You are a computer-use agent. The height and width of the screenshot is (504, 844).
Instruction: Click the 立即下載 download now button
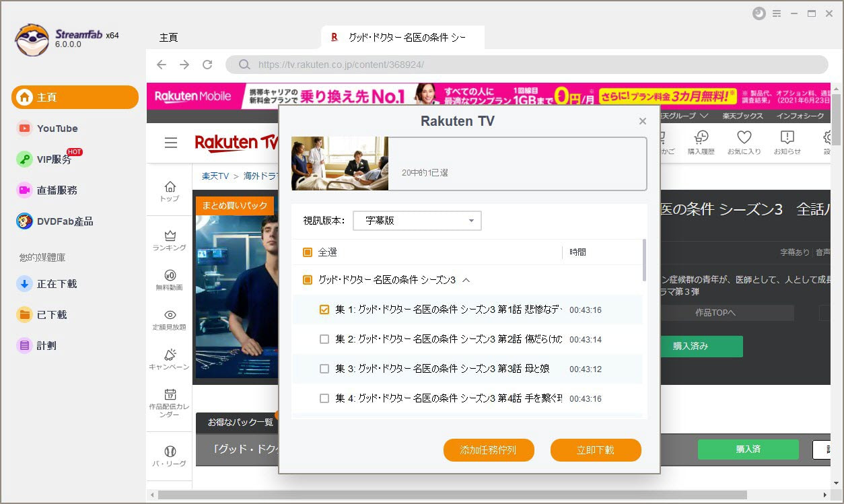(x=596, y=450)
